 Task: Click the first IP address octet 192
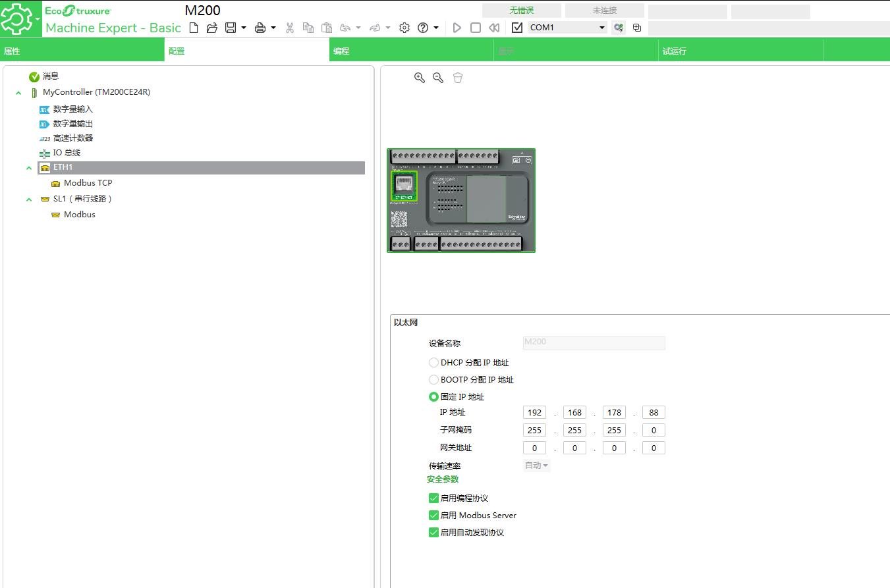(534, 413)
